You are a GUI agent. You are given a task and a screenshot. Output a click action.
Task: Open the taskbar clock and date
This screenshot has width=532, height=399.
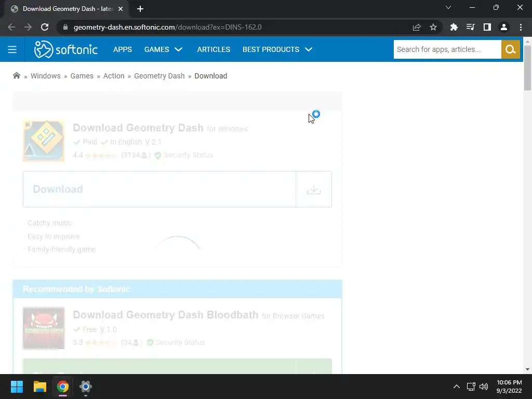509,387
